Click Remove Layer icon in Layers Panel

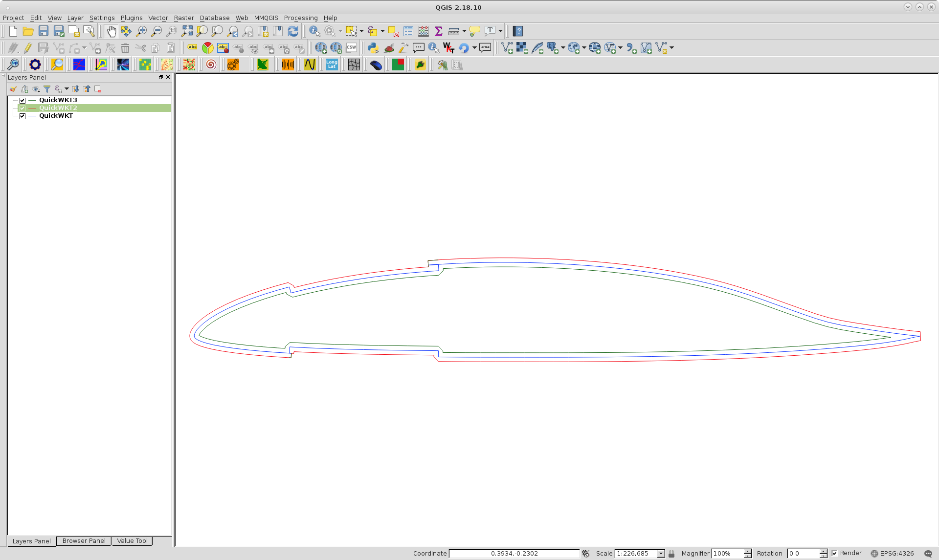pyautogui.click(x=98, y=89)
